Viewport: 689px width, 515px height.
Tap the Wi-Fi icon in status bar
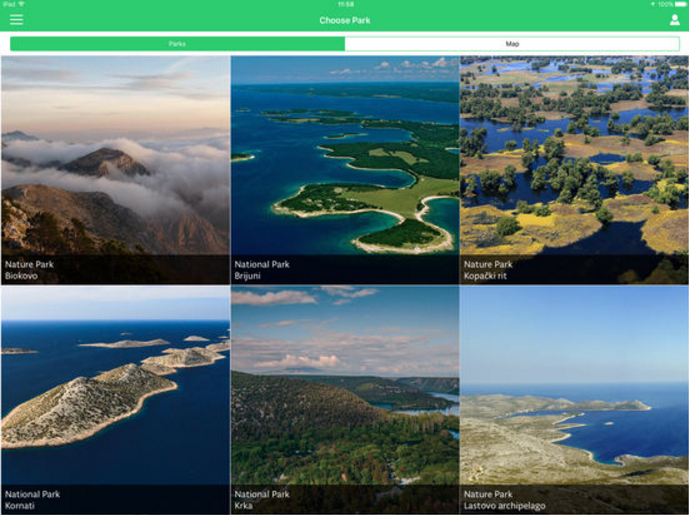[22, 4]
